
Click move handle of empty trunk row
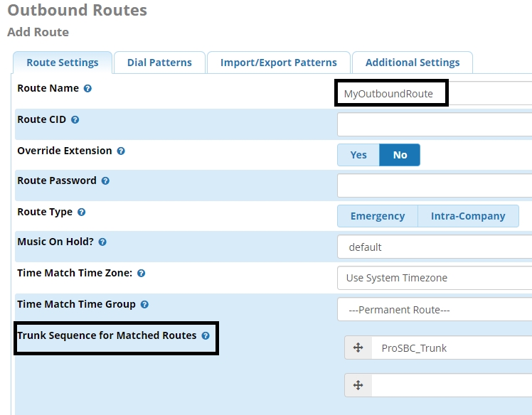(358, 385)
